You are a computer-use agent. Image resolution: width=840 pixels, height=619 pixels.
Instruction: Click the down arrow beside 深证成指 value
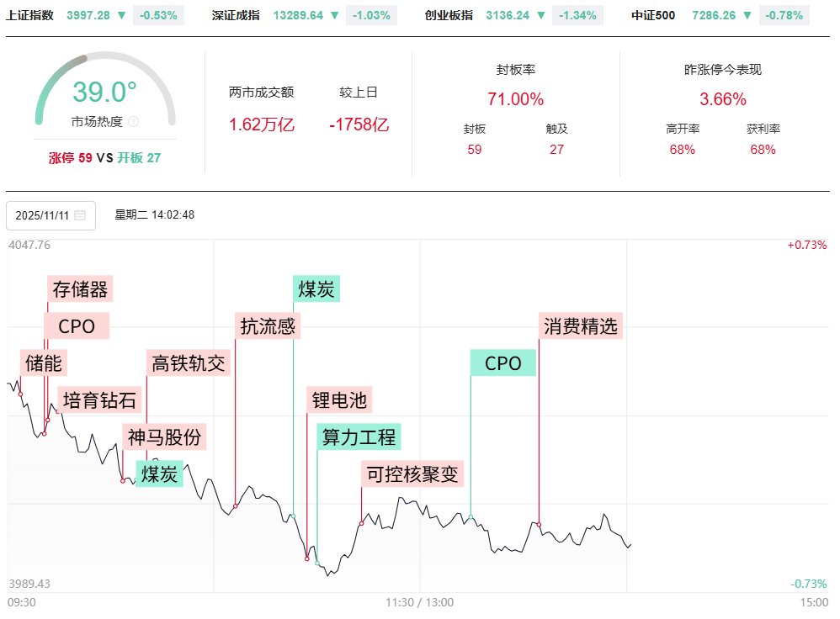pos(335,15)
